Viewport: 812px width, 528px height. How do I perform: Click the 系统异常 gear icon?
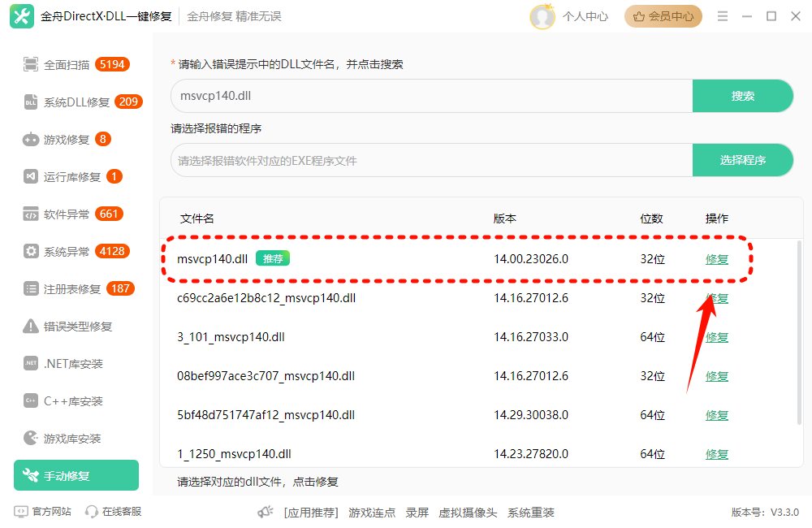click(x=31, y=251)
